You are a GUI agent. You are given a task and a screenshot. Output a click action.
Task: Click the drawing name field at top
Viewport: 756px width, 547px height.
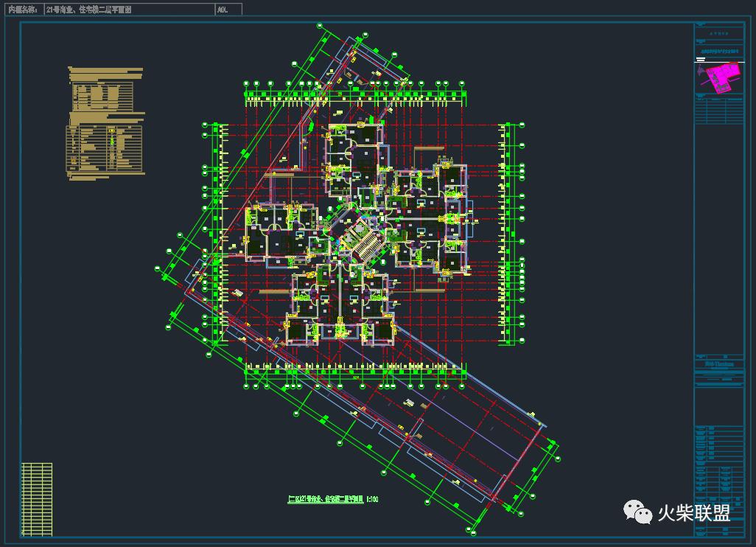[128, 10]
